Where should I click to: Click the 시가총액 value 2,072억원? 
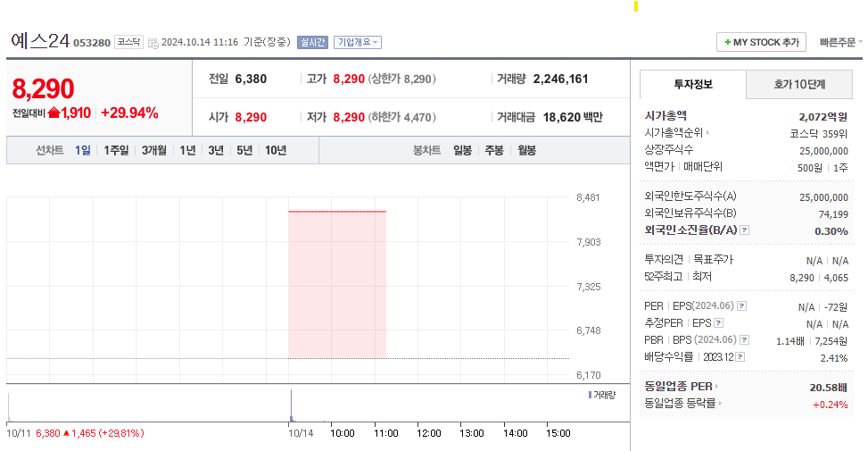[823, 116]
